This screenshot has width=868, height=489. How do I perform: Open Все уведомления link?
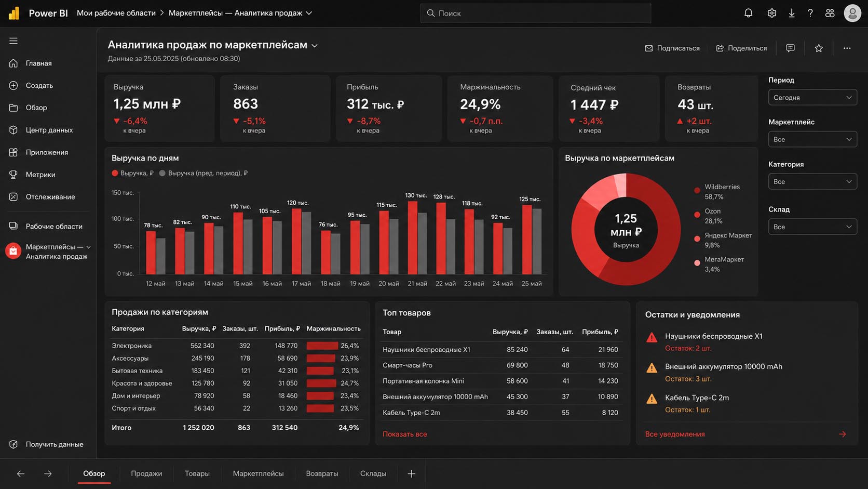click(x=675, y=434)
